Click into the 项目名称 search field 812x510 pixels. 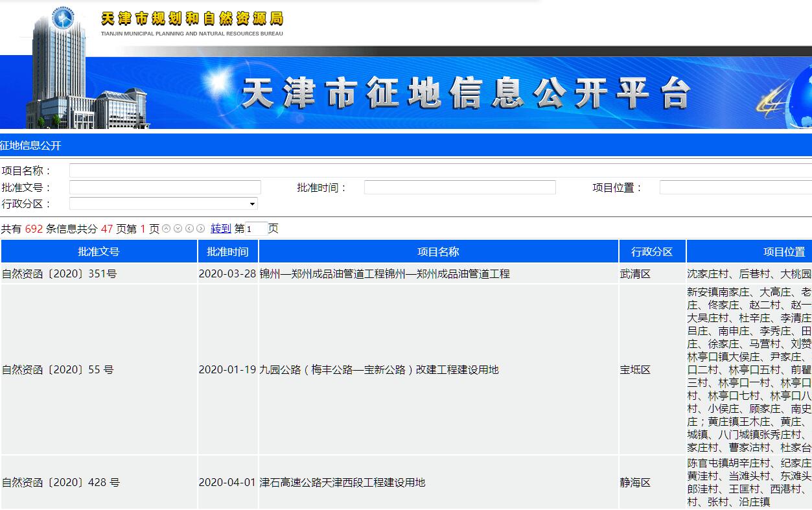point(441,171)
